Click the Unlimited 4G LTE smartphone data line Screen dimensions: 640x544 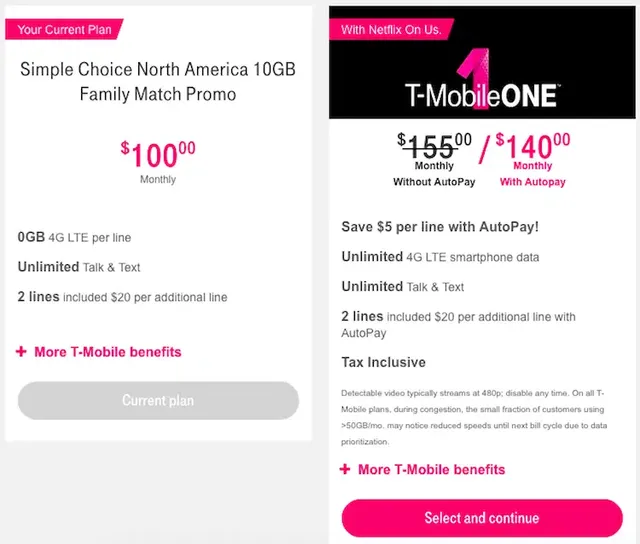coord(440,257)
